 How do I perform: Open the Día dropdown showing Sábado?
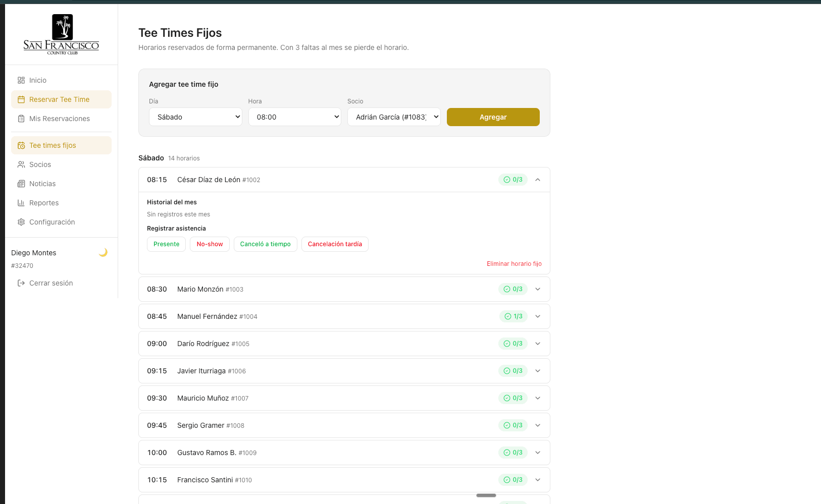click(x=195, y=117)
